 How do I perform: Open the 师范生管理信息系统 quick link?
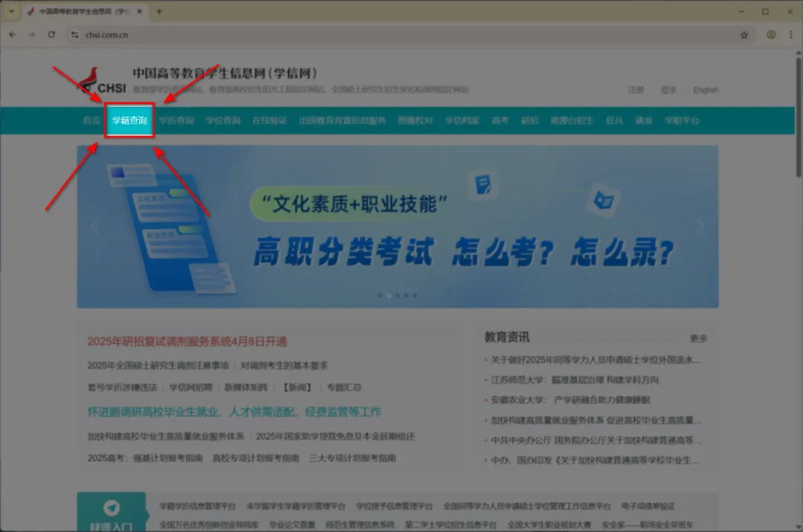click(x=360, y=525)
